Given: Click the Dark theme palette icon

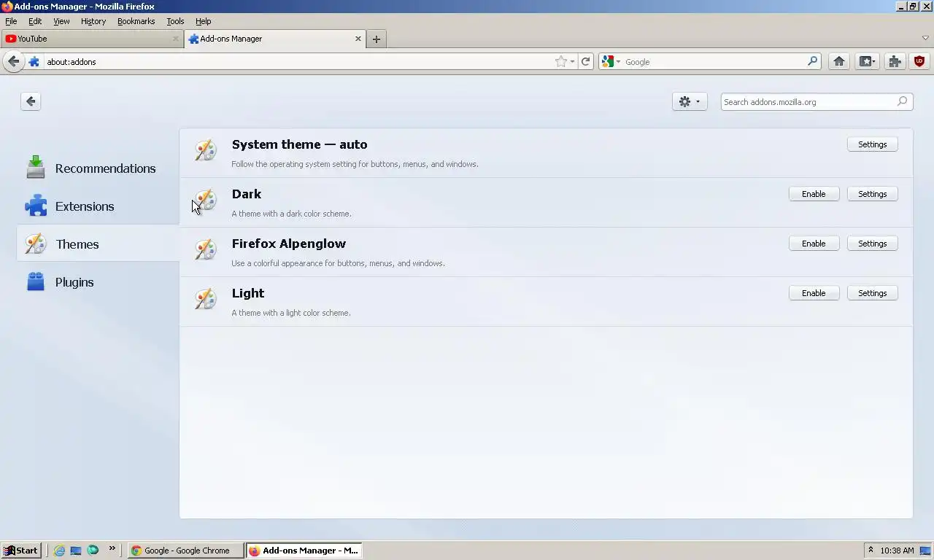Looking at the screenshot, I should [x=206, y=200].
